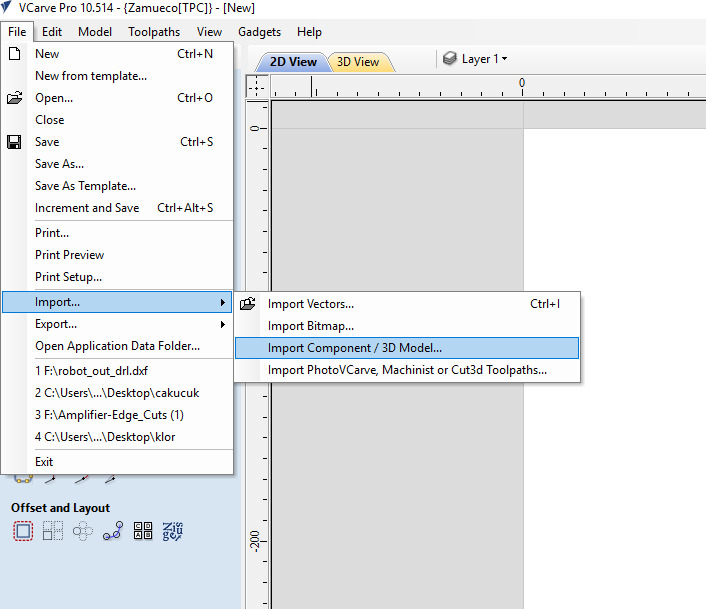The width and height of the screenshot is (706, 609).
Task: Choose New from template...
Action: tap(117, 76)
